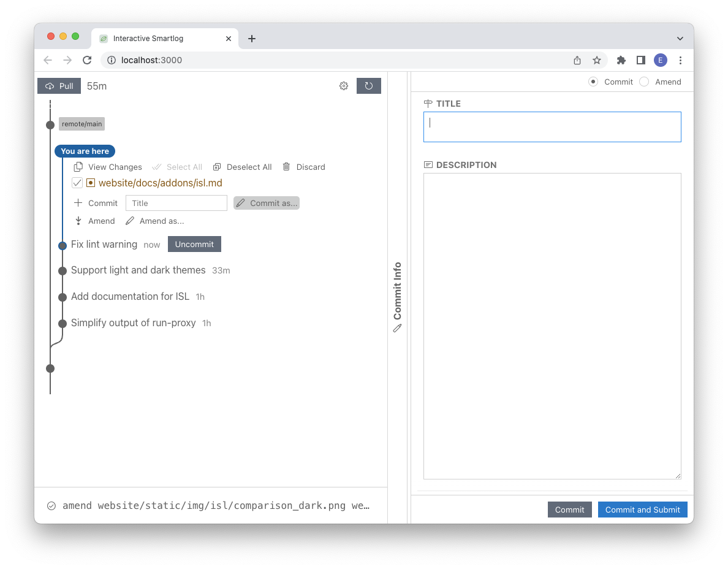Click the settings gear icon in the smartlog toolbar
Image resolution: width=728 pixels, height=569 pixels.
[344, 86]
